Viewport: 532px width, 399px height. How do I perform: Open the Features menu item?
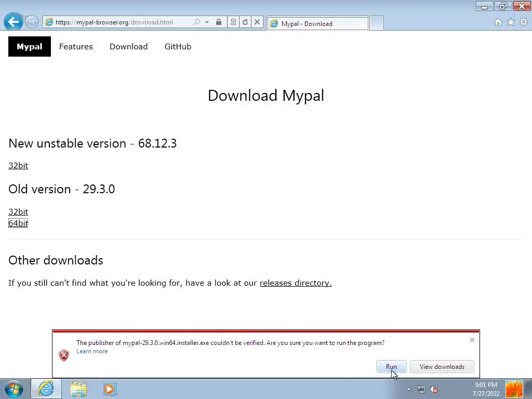(76, 46)
